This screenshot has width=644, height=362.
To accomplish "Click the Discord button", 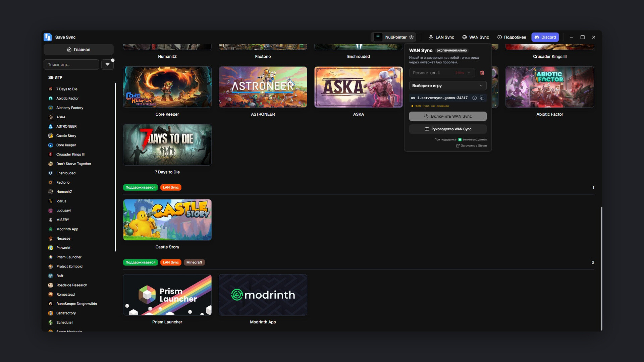I will coord(545,37).
